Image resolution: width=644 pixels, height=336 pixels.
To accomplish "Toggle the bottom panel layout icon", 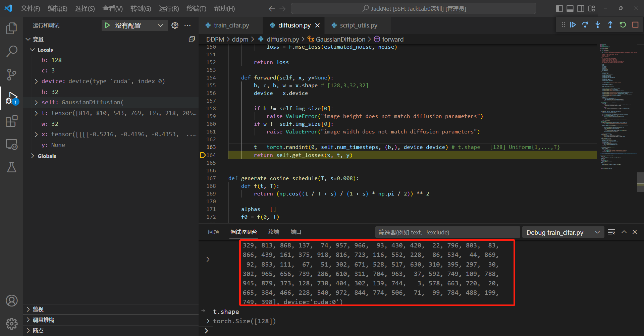I will [x=570, y=9].
